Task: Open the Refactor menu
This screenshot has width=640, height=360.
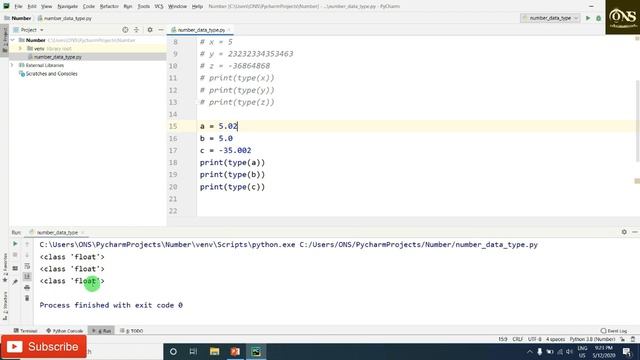Action: click(109, 6)
